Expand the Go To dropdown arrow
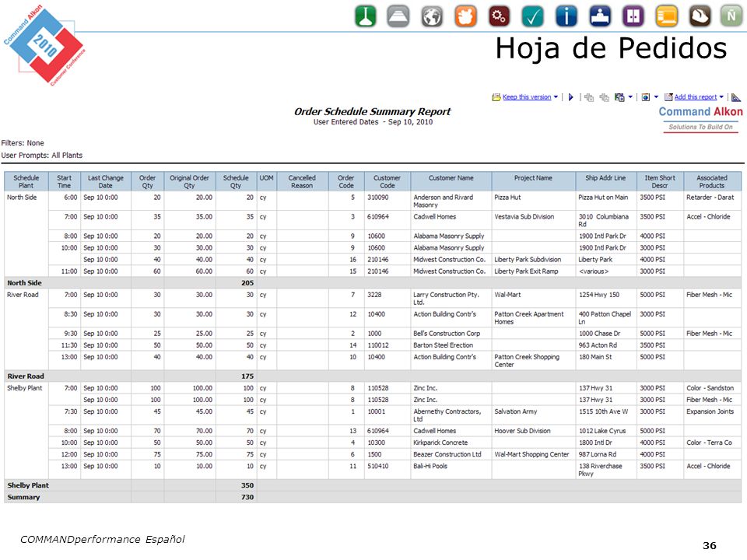This screenshot has width=747, height=560. [630, 97]
